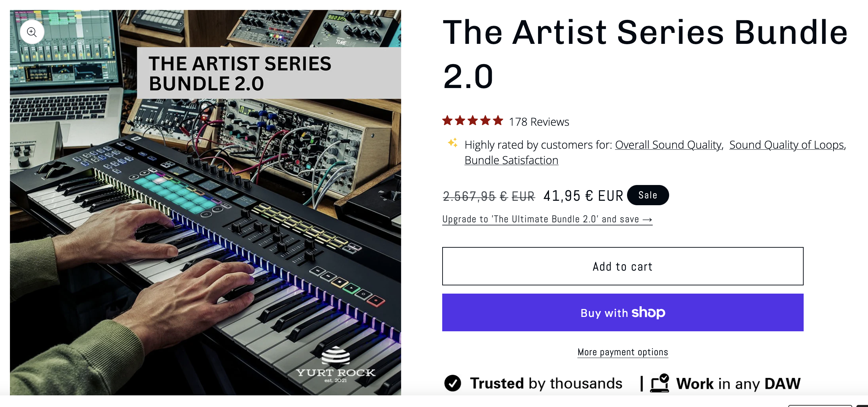The width and height of the screenshot is (868, 407).
Task: Click the black Sale badge
Action: pyautogui.click(x=648, y=195)
